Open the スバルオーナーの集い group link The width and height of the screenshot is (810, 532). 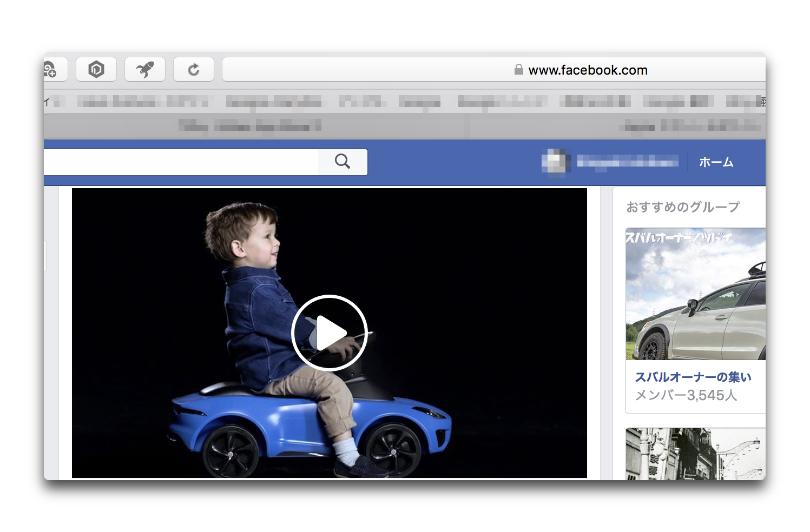(693, 377)
